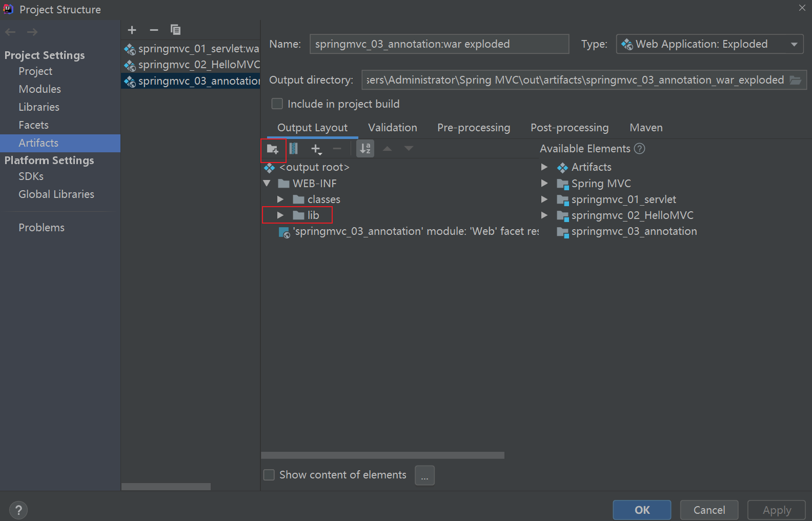Expand the classes folder

280,199
